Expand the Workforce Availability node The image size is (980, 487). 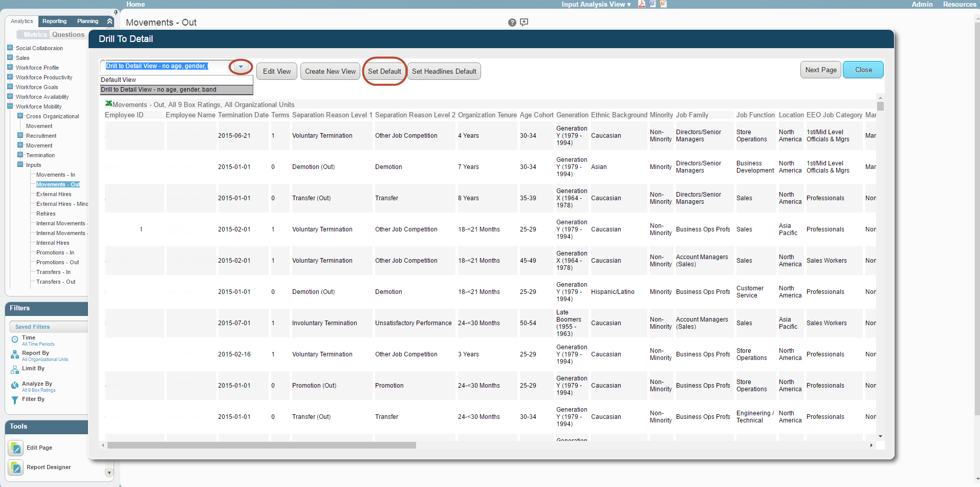(x=10, y=96)
